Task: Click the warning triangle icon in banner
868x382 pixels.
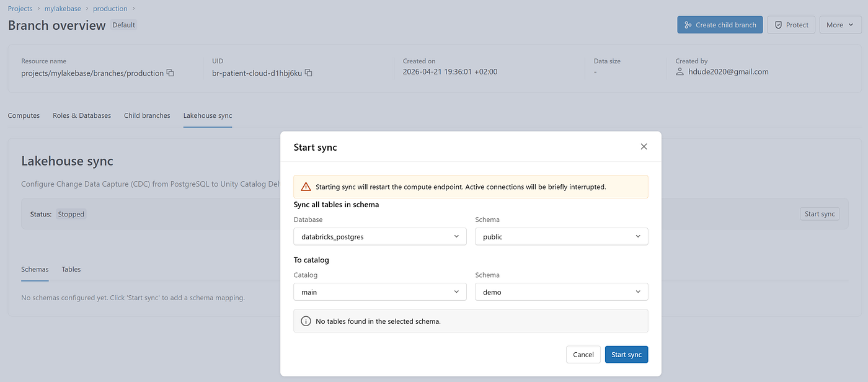Action: [x=306, y=187]
